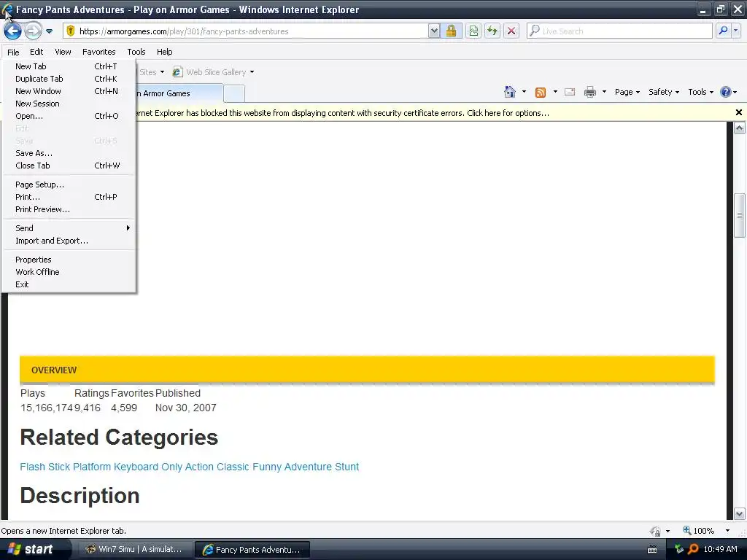Image resolution: width=747 pixels, height=560 pixels.
Task: Choose Exit in File menu
Action: [69, 284]
